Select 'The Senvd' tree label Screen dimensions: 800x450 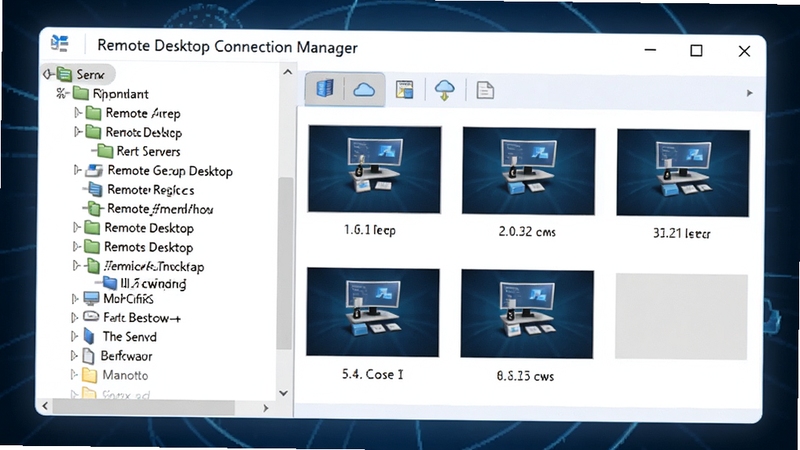point(130,337)
